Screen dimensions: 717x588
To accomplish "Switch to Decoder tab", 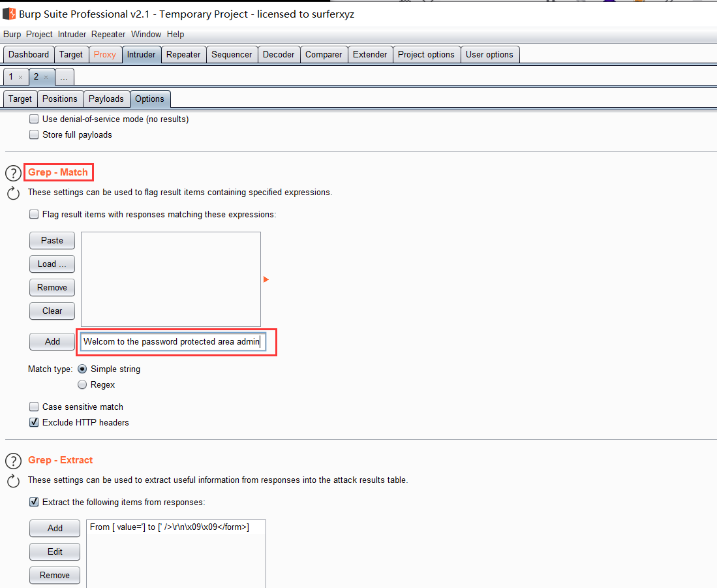I will tap(279, 54).
